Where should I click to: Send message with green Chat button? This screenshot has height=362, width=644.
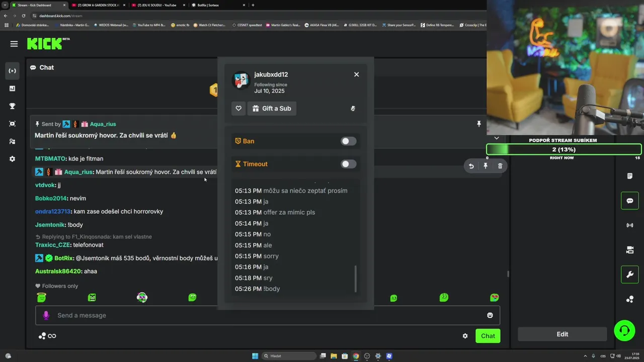pos(488,336)
